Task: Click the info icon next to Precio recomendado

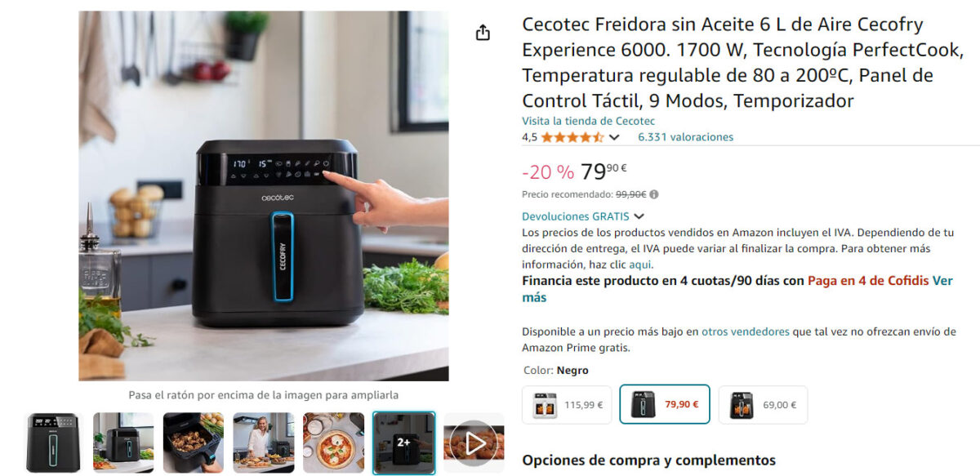Action: (654, 194)
